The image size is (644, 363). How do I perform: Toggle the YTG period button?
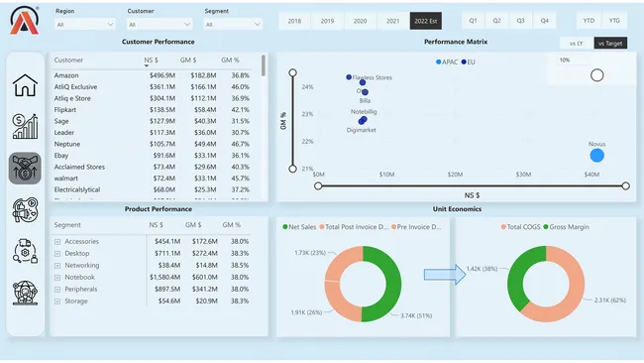(614, 21)
